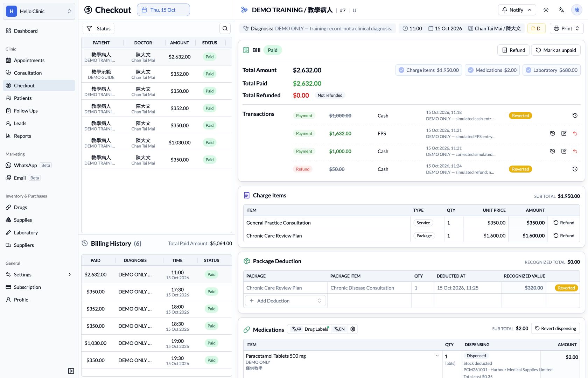Image resolution: width=588 pixels, height=378 pixels.
Task: Toggle Charge items $1,950.00 checkbox
Action: (x=429, y=70)
